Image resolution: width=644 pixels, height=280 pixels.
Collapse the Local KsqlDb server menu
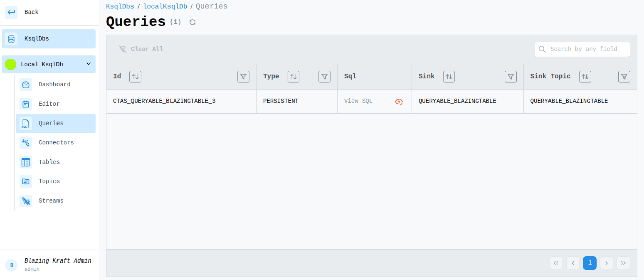point(89,64)
